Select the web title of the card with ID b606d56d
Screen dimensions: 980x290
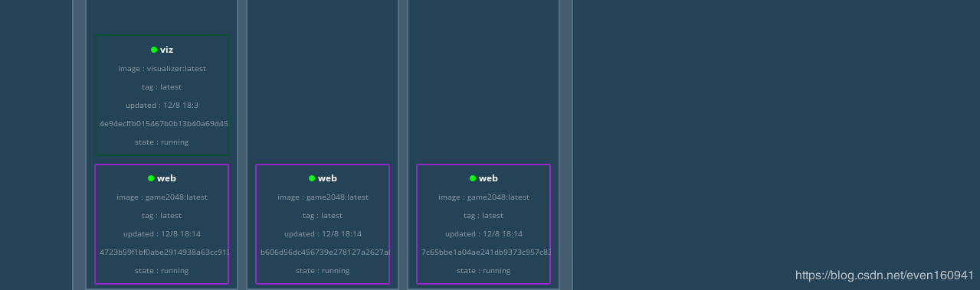pos(327,178)
